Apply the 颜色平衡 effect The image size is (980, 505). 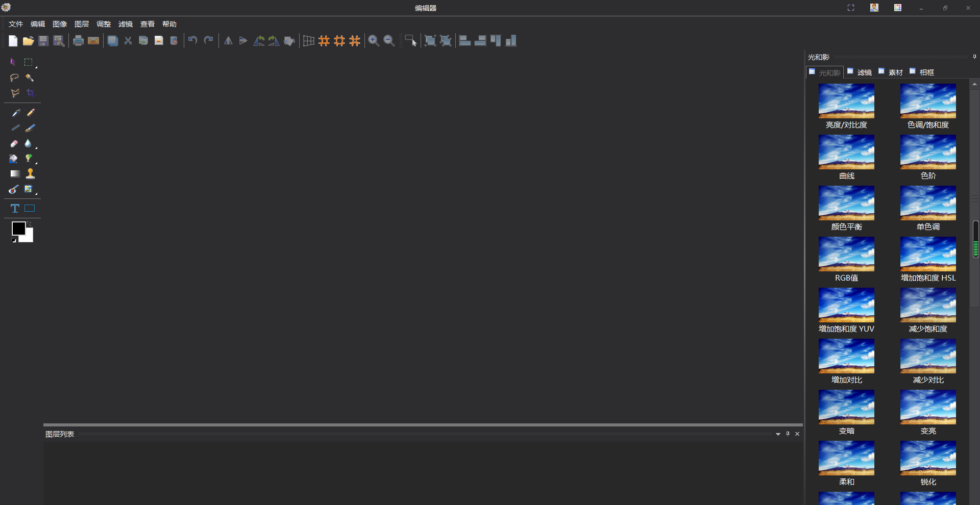pos(846,209)
